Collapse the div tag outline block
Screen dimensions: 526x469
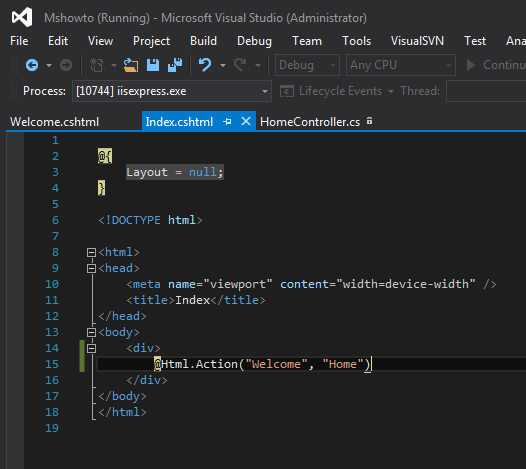coord(91,348)
